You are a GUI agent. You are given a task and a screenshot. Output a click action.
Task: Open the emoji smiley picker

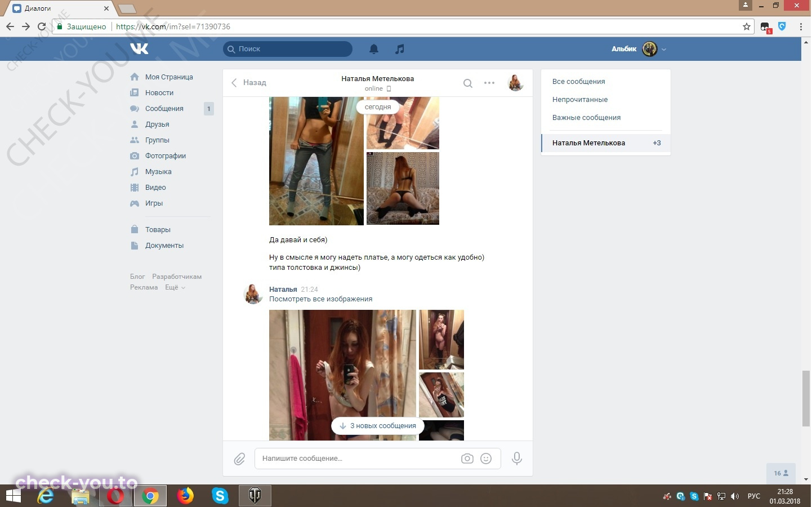[x=486, y=459]
